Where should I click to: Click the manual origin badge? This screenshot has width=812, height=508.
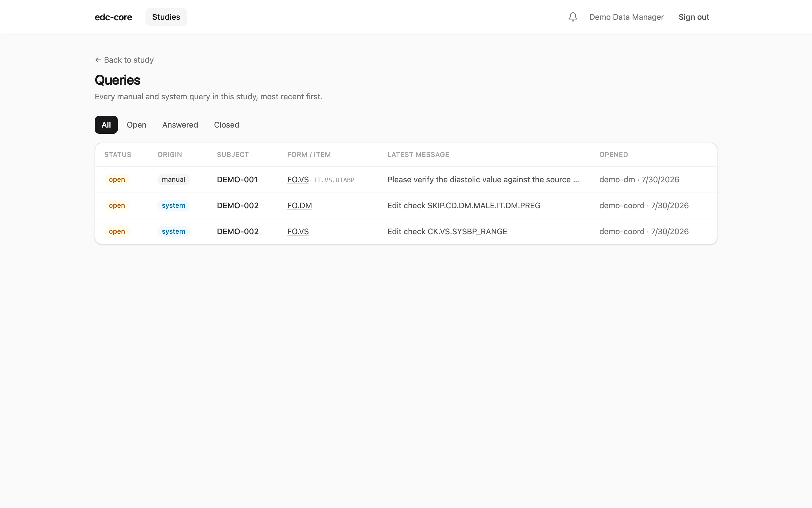click(x=173, y=179)
